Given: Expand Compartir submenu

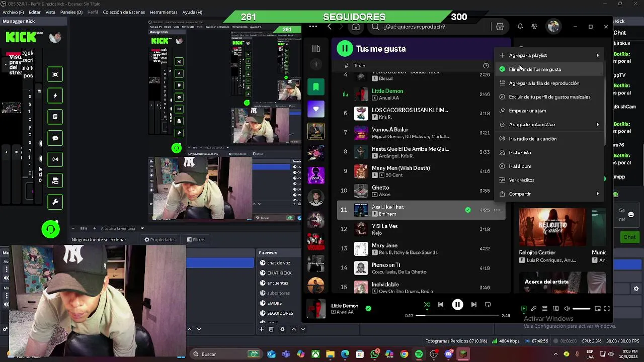Looking at the screenshot, I should [549, 194].
